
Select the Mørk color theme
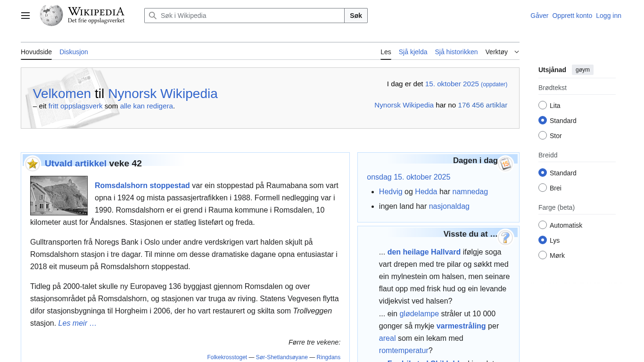[543, 255]
